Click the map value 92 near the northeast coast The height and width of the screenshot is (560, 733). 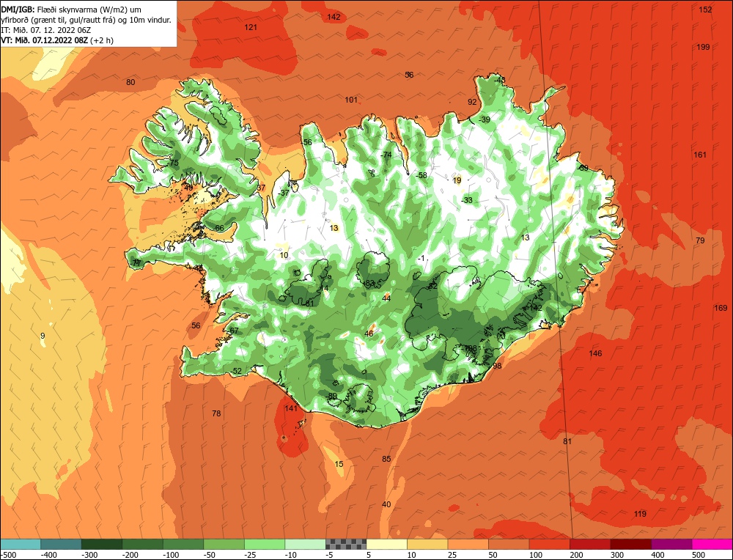472,102
